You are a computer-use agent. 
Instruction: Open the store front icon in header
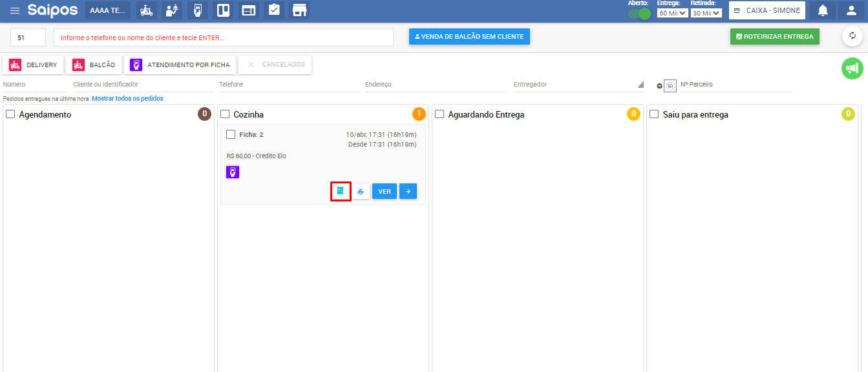point(299,10)
